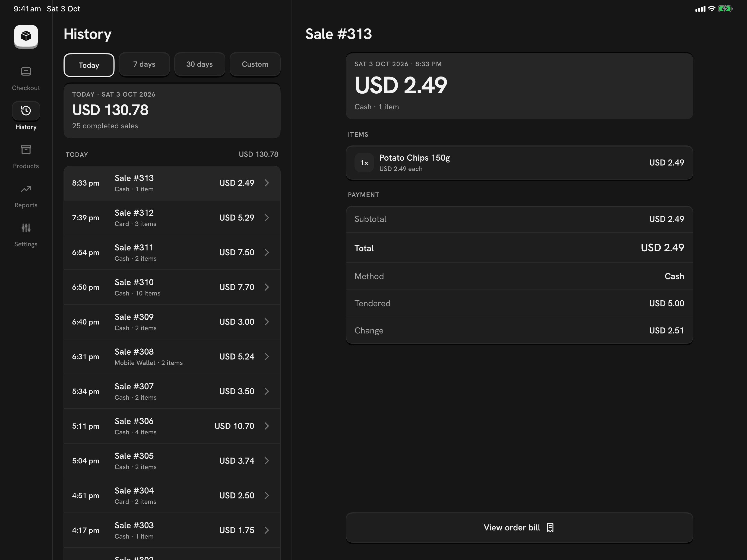Click the Tendered USD 5.00 value
The image size is (747, 560).
[667, 303]
